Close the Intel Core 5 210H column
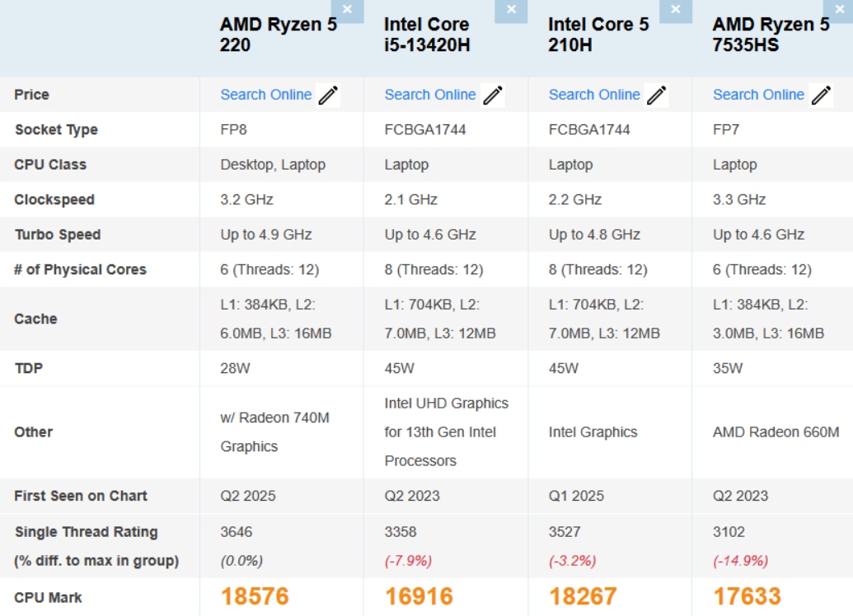The width and height of the screenshot is (853, 616). point(676,10)
